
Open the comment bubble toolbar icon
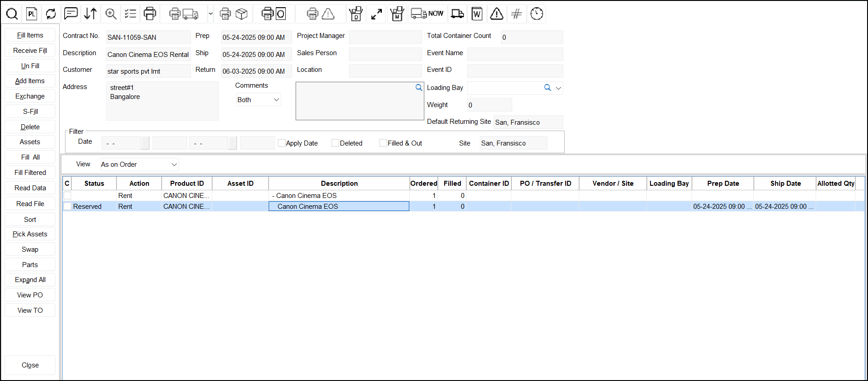tap(71, 14)
